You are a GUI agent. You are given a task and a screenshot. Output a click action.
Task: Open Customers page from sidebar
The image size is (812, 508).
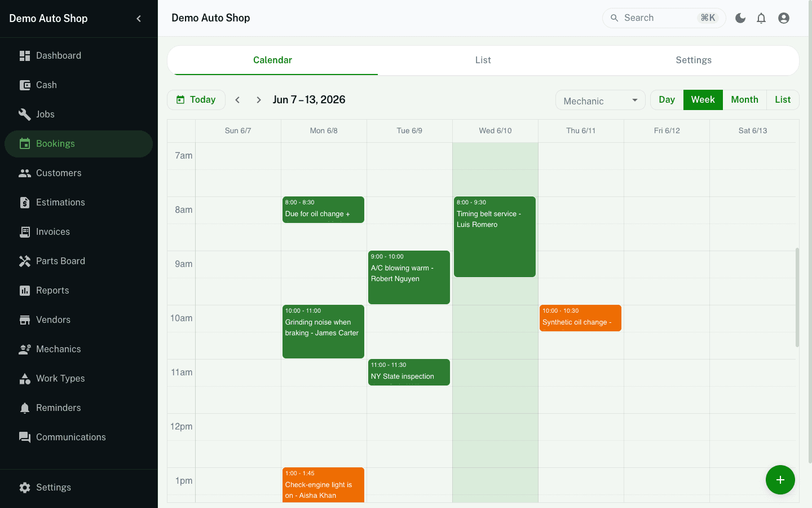(x=79, y=173)
